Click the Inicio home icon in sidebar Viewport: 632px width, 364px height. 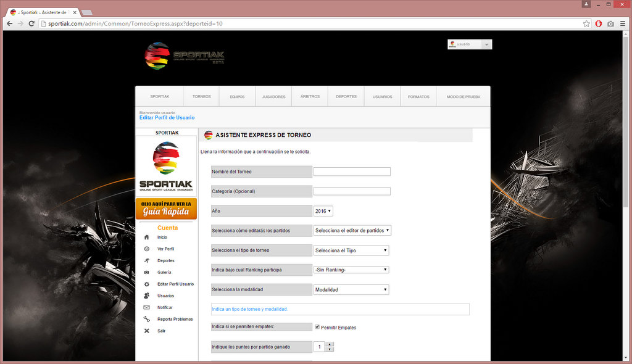click(x=146, y=238)
